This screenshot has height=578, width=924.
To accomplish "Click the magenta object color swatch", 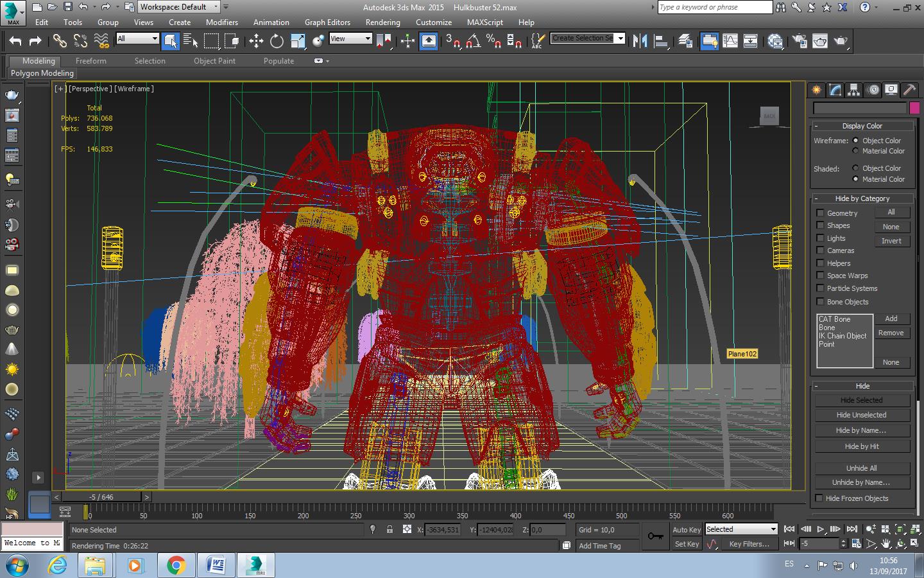I will tap(914, 108).
